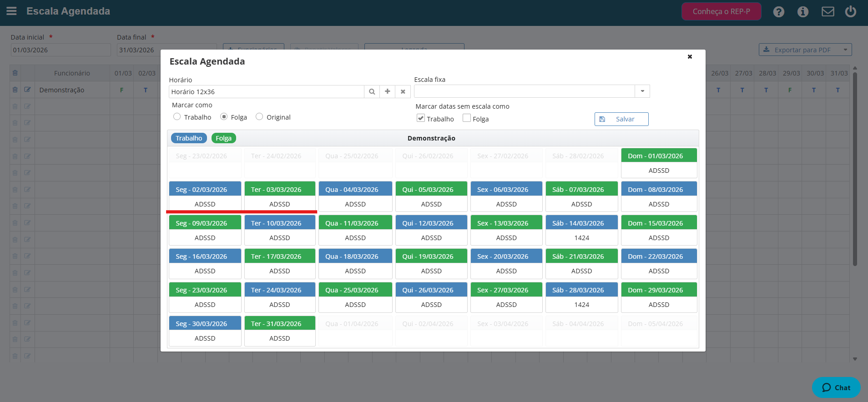The image size is (868, 402).
Task: Open the Chat widget
Action: coord(836,387)
